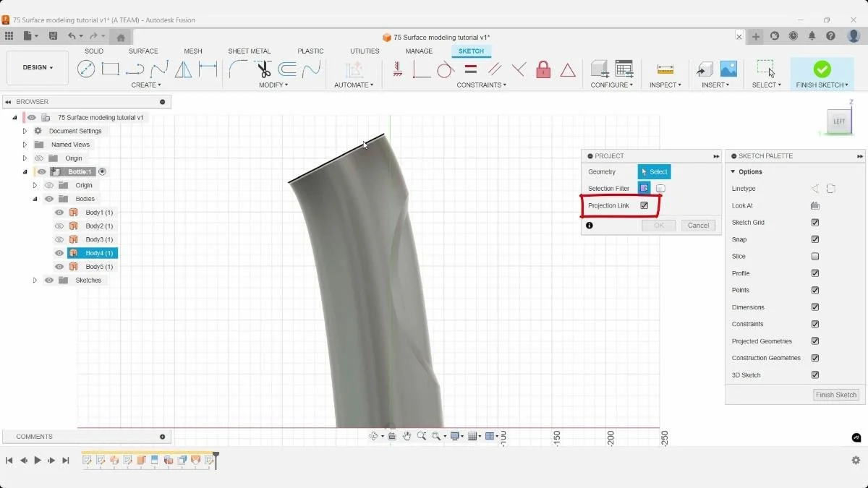
Task: Select the 2-point Rectangle sketch tool
Action: (x=111, y=69)
